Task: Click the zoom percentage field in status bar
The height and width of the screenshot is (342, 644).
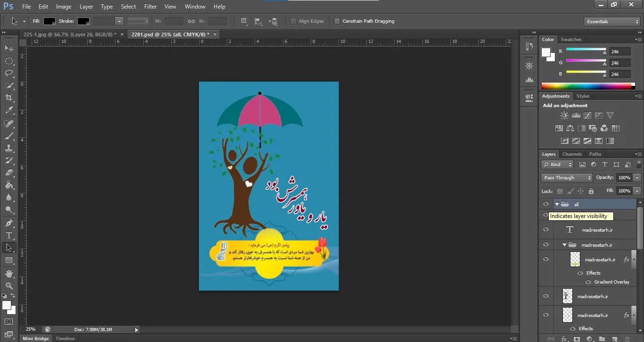Action: pos(31,329)
